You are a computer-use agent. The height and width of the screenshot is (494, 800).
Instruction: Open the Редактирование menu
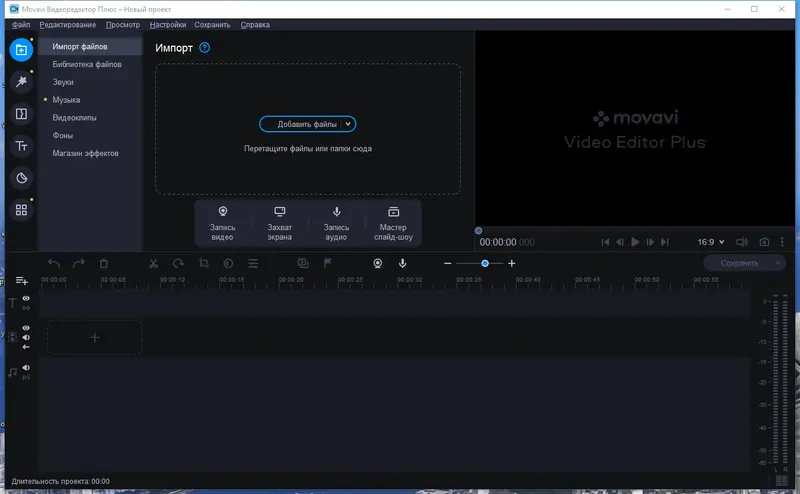pyautogui.click(x=68, y=24)
